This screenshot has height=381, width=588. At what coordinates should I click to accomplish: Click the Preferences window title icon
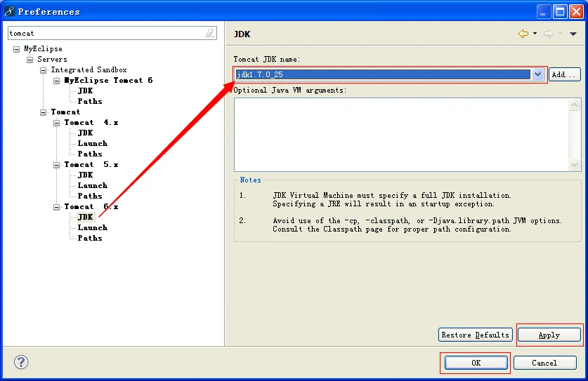click(9, 12)
